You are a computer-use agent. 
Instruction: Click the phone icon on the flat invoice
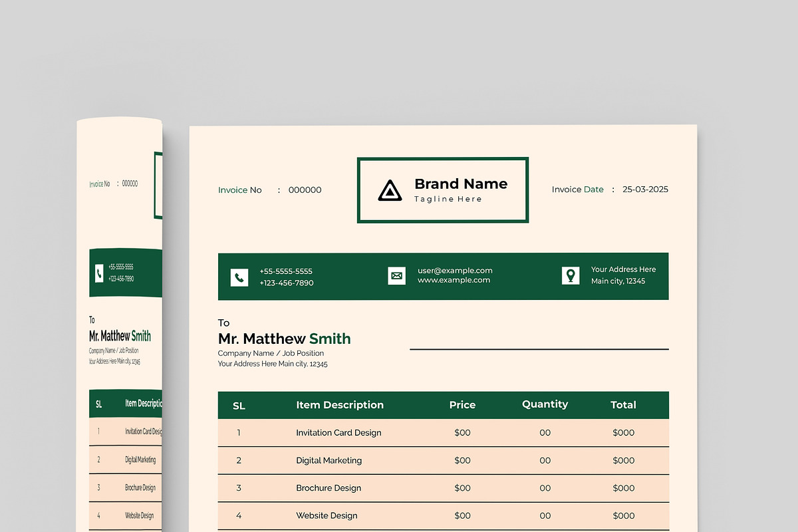click(x=239, y=277)
